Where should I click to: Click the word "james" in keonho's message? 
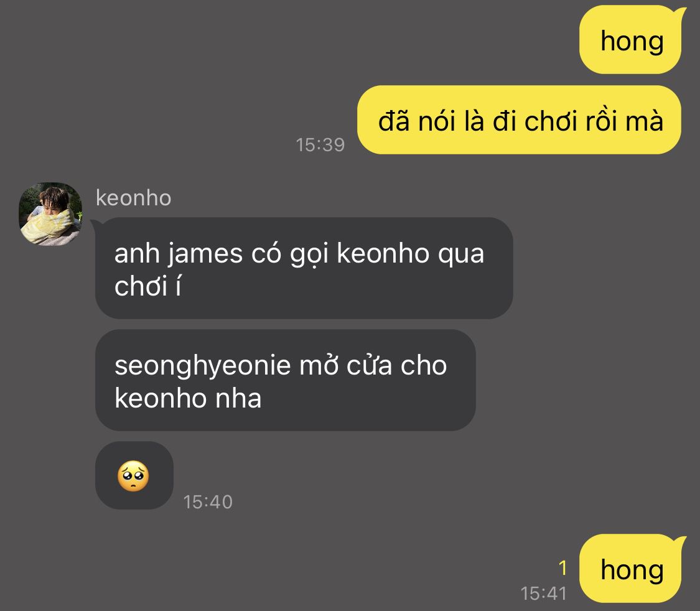coord(205,255)
